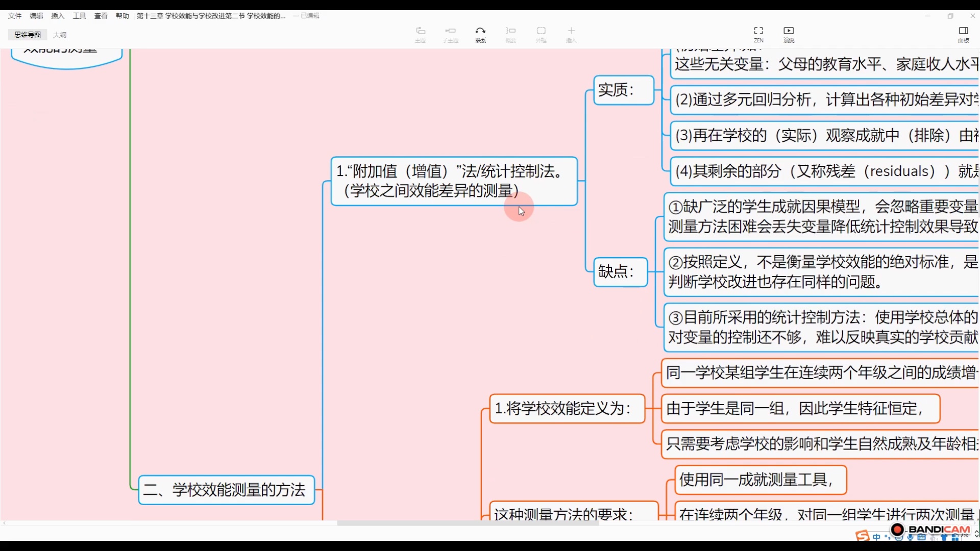
Task: Toggle Sogou 中 Chinese/English mode
Action: (876, 537)
